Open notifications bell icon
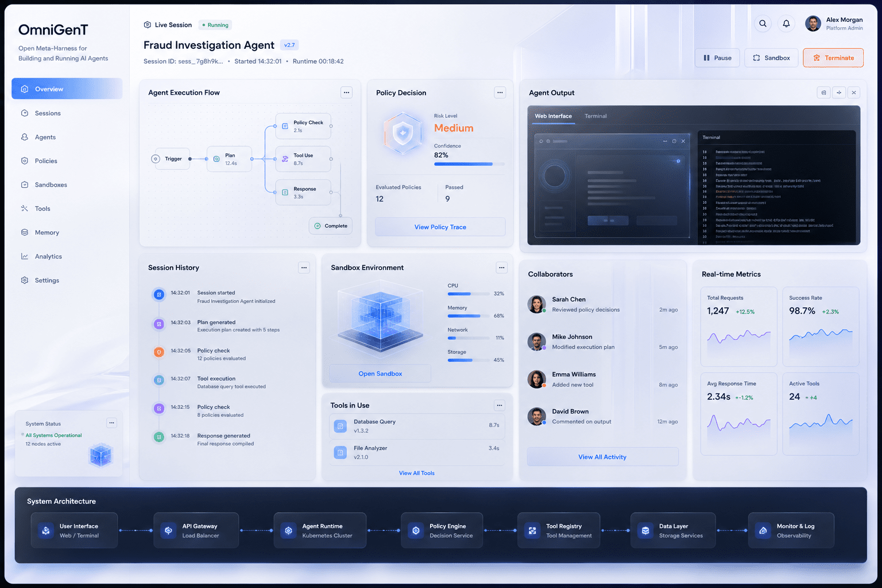 [786, 24]
